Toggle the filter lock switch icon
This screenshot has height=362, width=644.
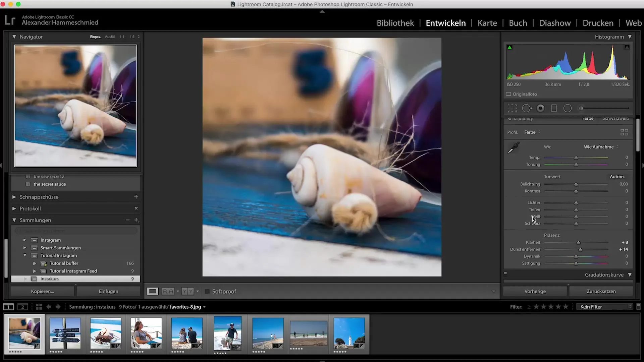[639, 306]
